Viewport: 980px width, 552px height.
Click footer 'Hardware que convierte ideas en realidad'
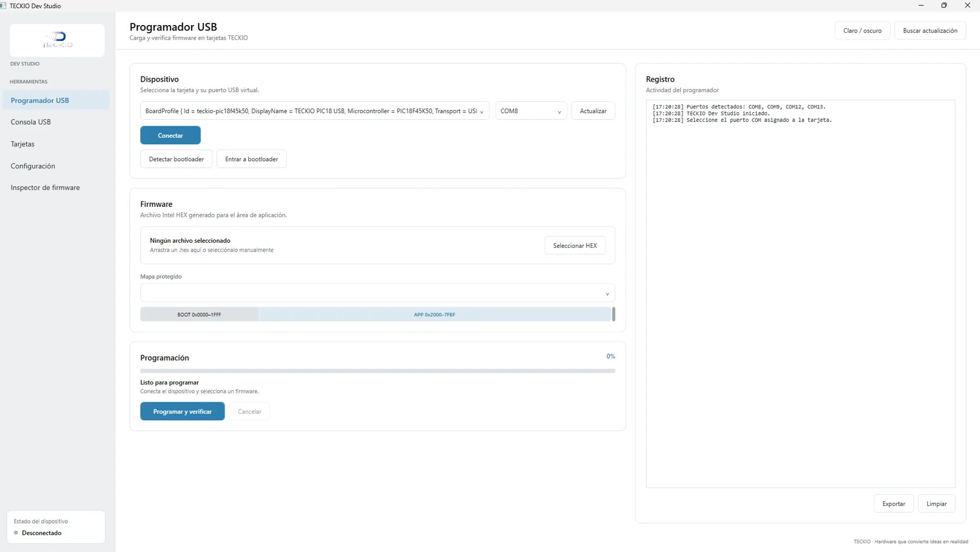tap(921, 542)
